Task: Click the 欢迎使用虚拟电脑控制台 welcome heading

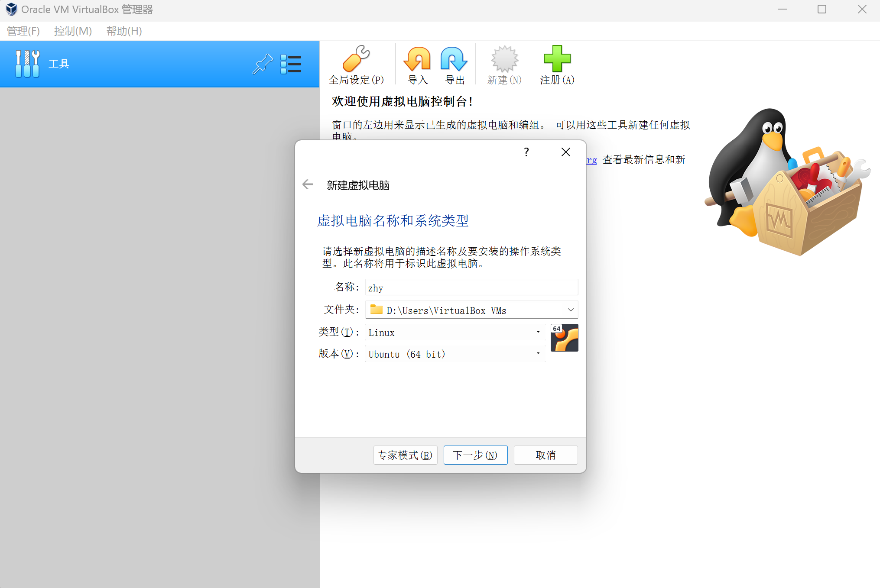Action: click(x=403, y=101)
